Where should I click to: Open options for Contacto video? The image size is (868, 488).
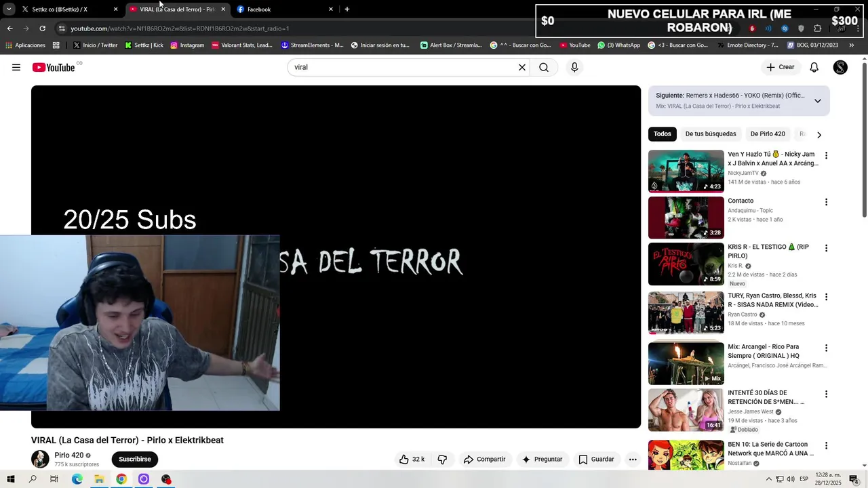point(826,202)
